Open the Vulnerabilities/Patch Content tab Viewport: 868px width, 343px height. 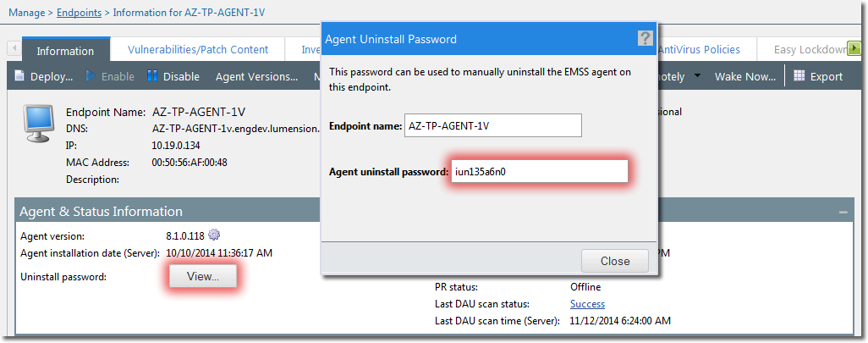(x=198, y=50)
